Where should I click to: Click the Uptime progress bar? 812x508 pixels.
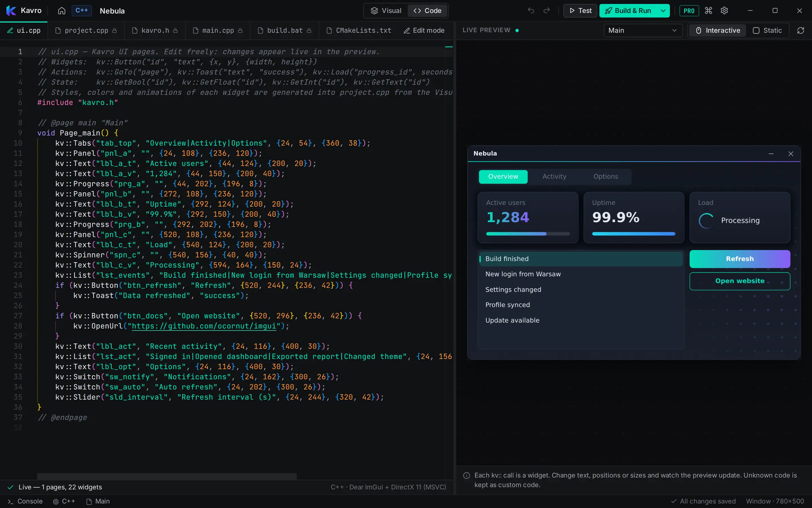[x=633, y=234]
